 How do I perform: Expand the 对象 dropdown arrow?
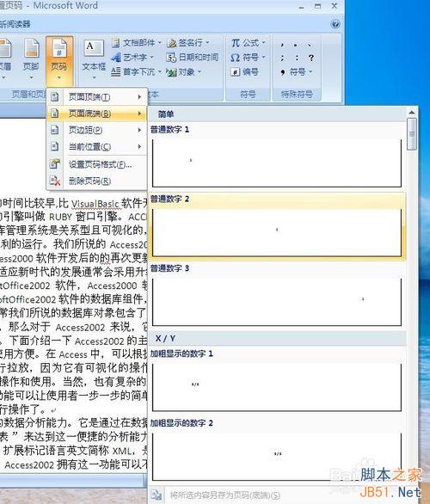point(200,71)
